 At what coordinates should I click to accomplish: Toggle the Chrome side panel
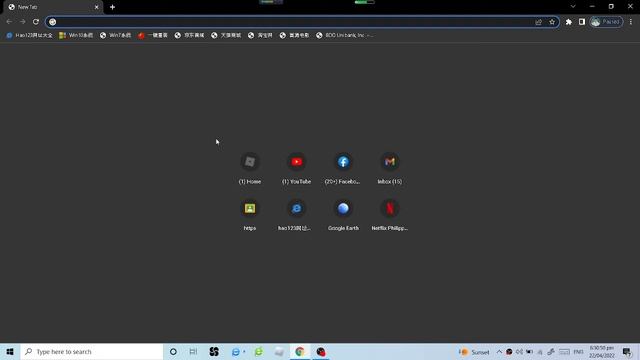(x=582, y=22)
